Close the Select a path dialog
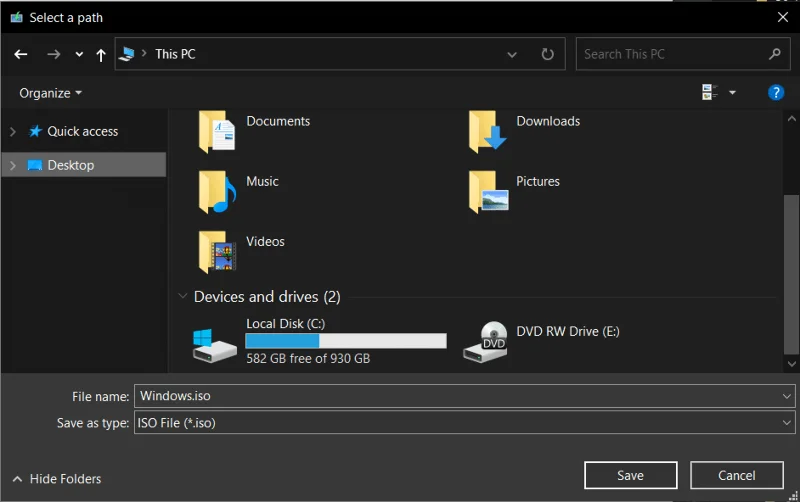 click(783, 17)
